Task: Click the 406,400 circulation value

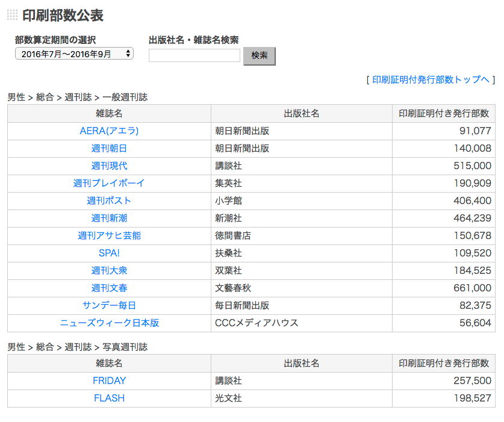Action: coord(473,200)
